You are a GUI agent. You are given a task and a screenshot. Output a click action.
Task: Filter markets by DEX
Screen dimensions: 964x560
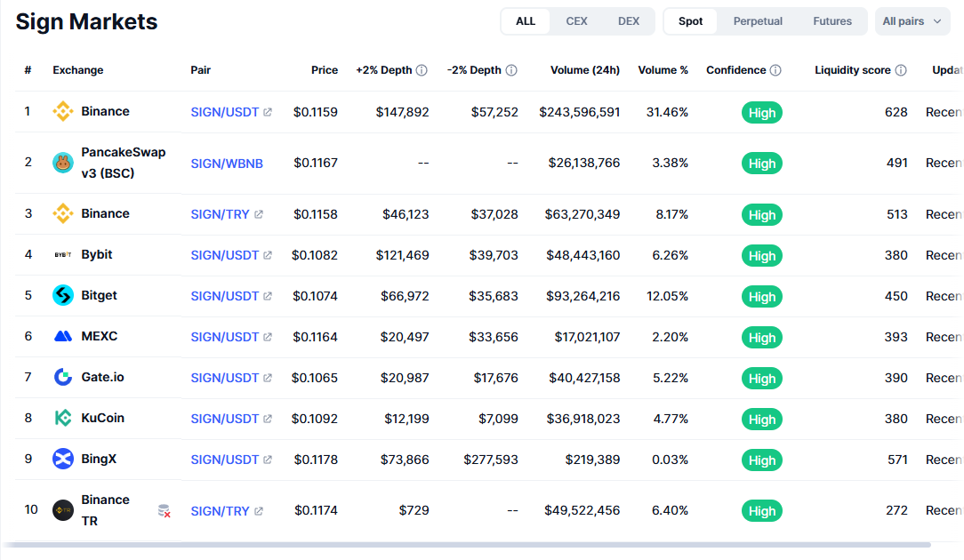click(x=629, y=21)
